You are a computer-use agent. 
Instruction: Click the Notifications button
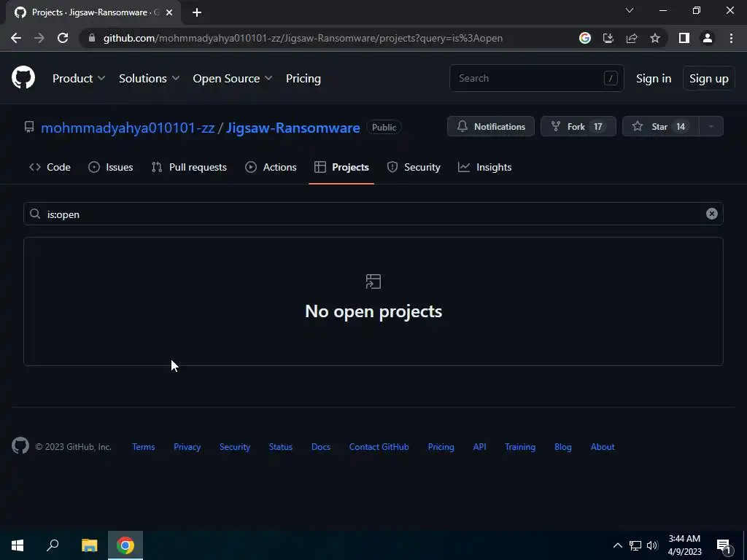tap(491, 126)
